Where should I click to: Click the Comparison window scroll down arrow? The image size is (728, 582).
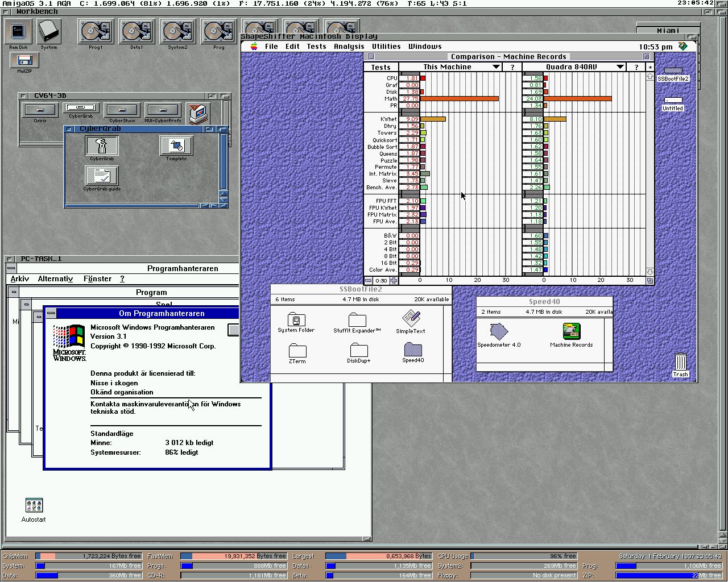tap(650, 272)
